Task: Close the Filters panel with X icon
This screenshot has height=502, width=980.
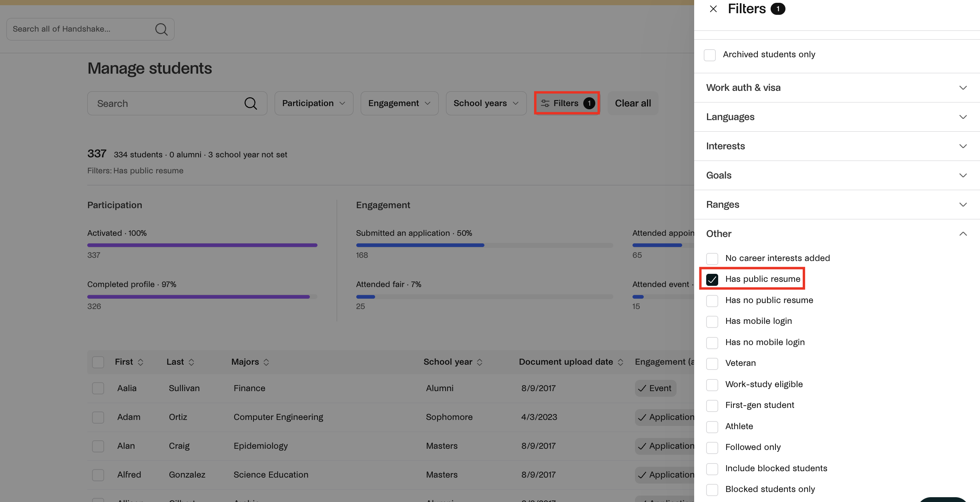Action: pyautogui.click(x=713, y=9)
